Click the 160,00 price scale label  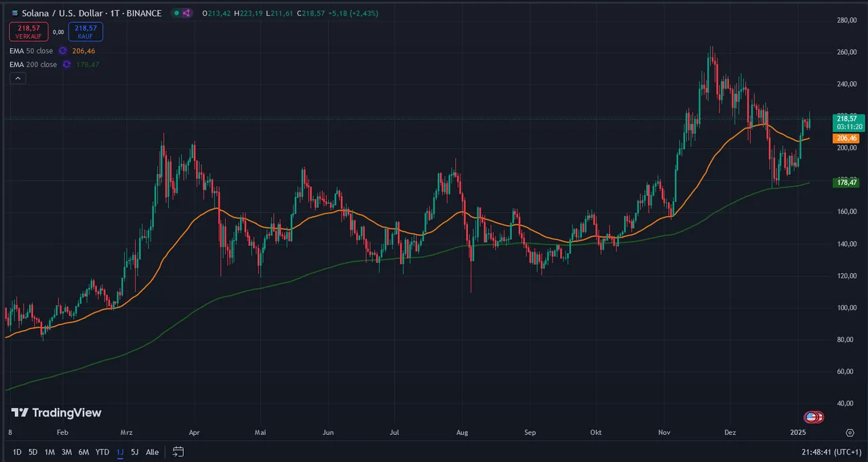click(x=847, y=212)
